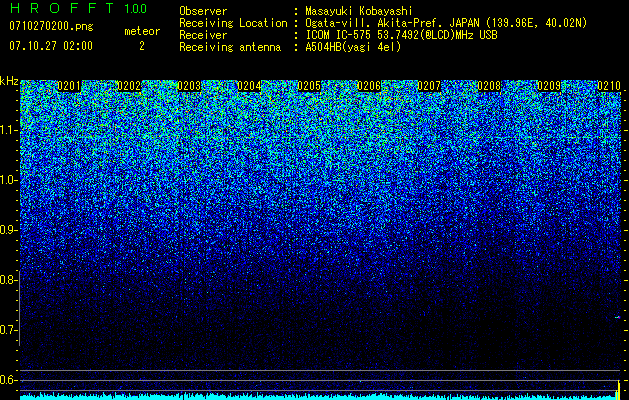This screenshot has width=629, height=400.
Task: Click the 0.9 kHz axis label
Action: click(x=7, y=230)
